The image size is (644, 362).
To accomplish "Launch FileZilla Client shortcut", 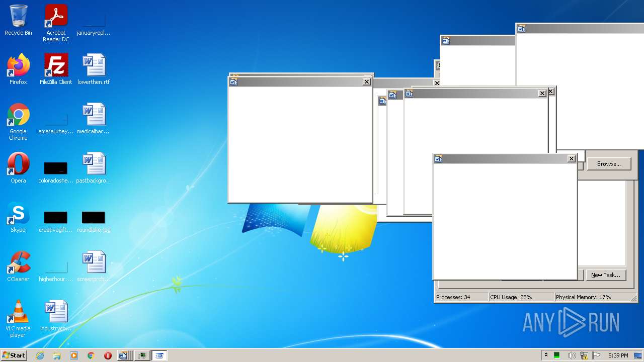I will (56, 69).
